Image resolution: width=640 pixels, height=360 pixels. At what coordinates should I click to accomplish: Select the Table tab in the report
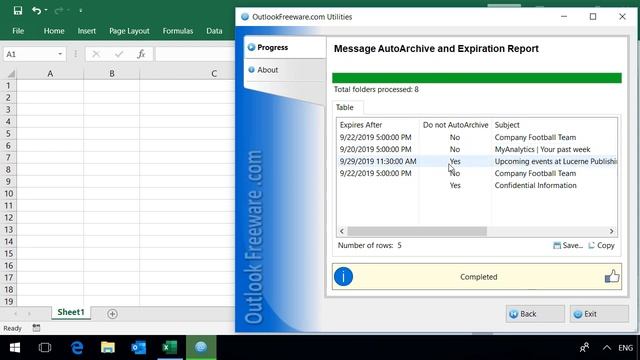tap(345, 107)
